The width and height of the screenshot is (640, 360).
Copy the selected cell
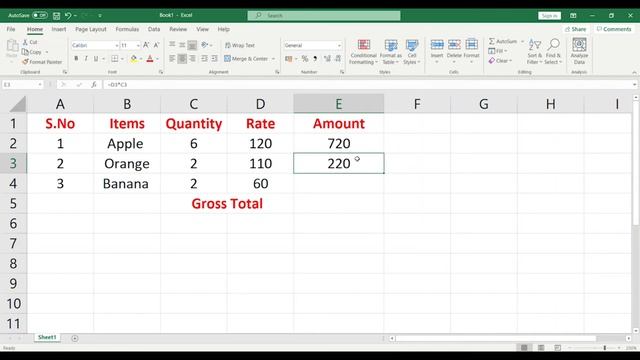pyautogui.click(x=32, y=52)
